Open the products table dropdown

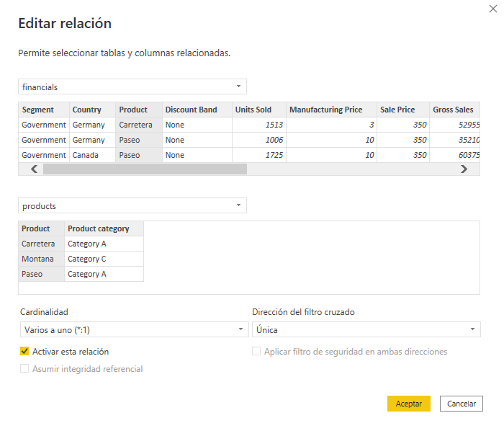click(132, 206)
